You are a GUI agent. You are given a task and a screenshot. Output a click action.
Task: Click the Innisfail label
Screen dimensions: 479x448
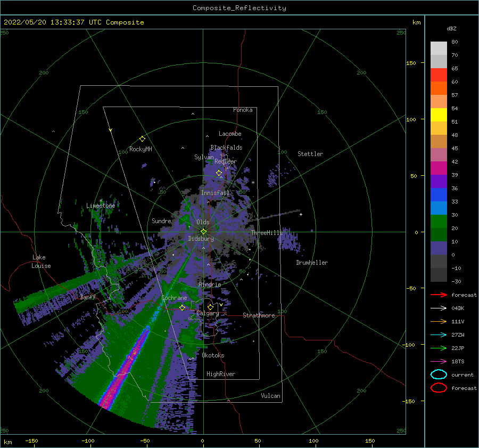(x=216, y=193)
